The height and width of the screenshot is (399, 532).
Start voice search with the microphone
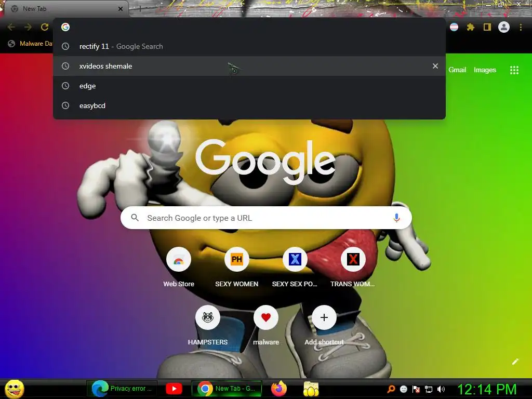[x=396, y=218]
